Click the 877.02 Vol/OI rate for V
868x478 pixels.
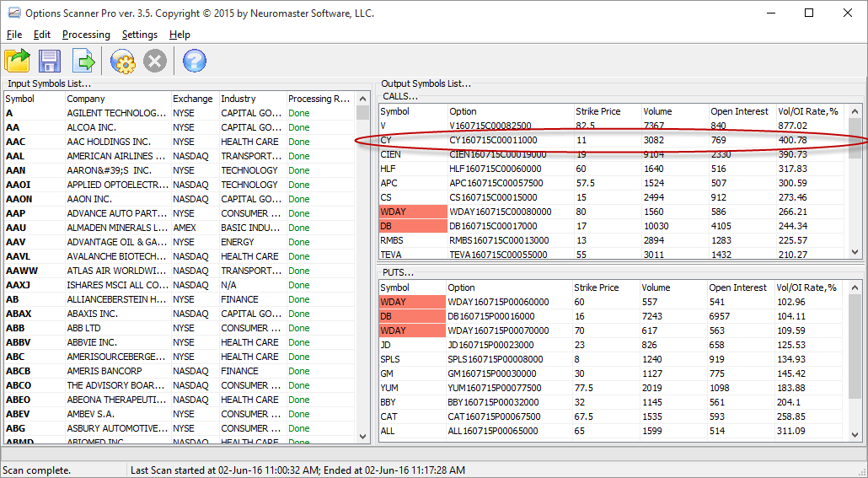tap(792, 126)
